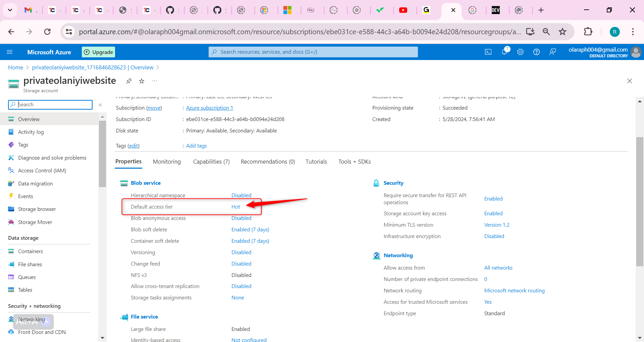Open the Azure help question mark
This screenshot has height=342, width=644.
click(536, 52)
